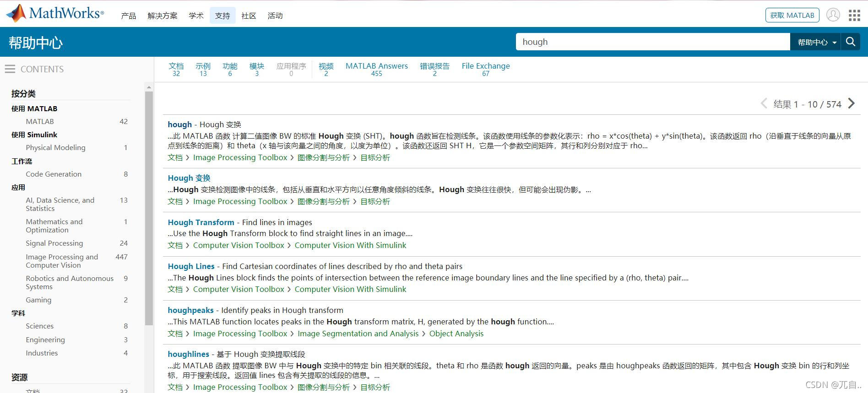This screenshot has height=393, width=868.
Task: Open the Hough 变换 result link
Action: pyautogui.click(x=189, y=178)
